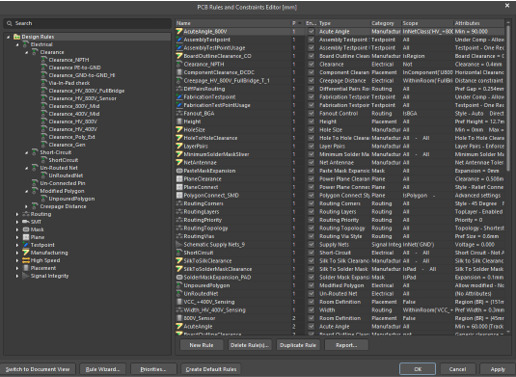
Task: Click the PlaneClearance rule icon
Action: pyautogui.click(x=179, y=179)
